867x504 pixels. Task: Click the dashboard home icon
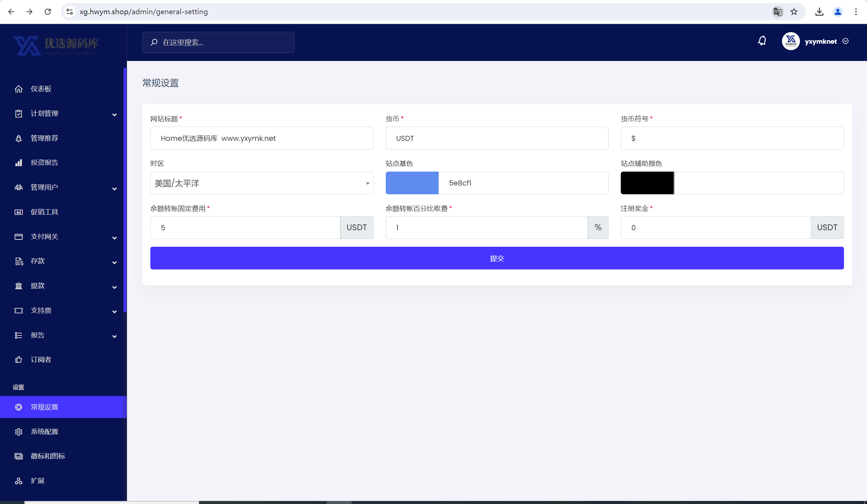tap(19, 89)
